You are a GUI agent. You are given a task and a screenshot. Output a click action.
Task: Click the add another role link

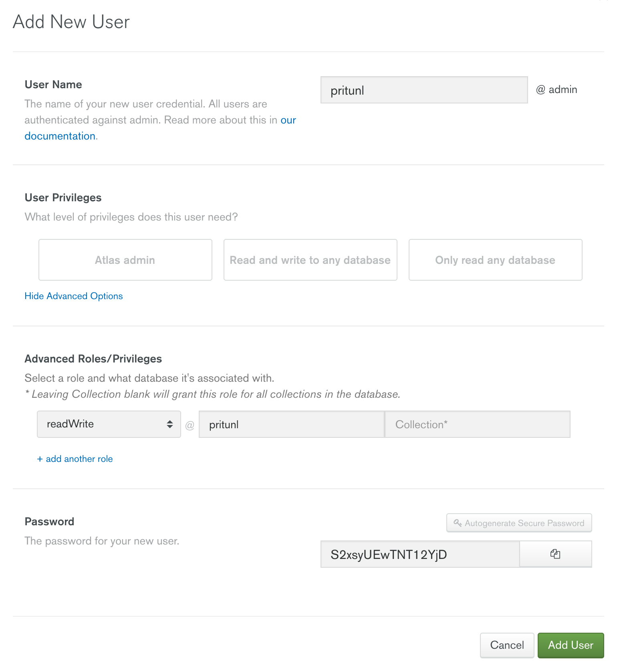tap(75, 459)
